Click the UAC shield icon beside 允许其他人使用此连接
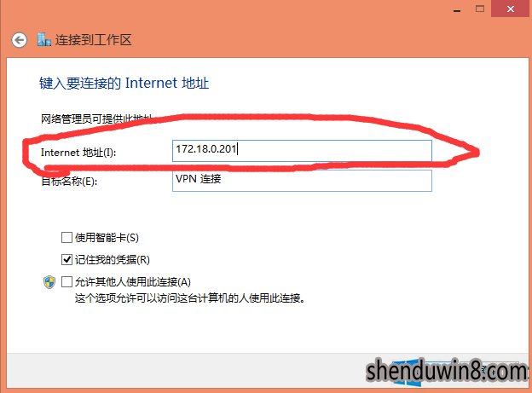The image size is (532, 393). (49, 282)
